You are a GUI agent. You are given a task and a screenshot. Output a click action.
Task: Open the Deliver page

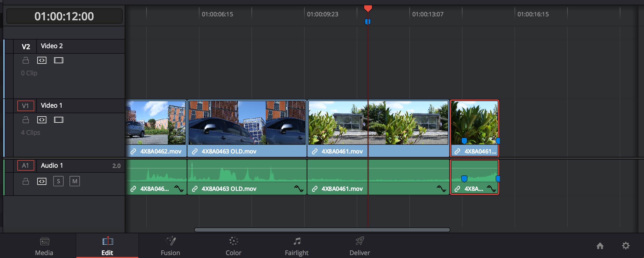point(360,246)
